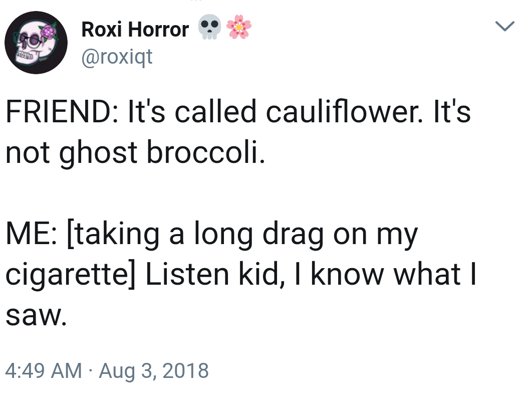Image resolution: width=532 pixels, height=406 pixels.
Task: Click the skull profile avatar
Action: click(36, 43)
